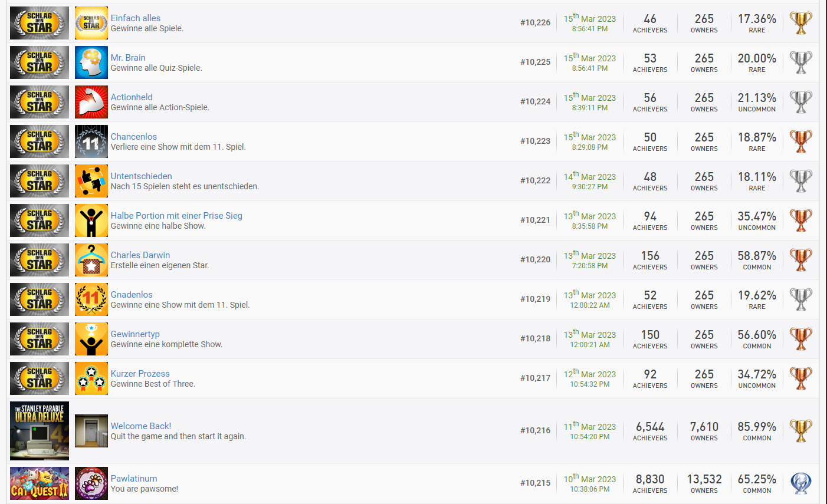This screenshot has height=504, width=827.
Task: Open the Welcome Back! door thumbnail
Action: (x=91, y=431)
